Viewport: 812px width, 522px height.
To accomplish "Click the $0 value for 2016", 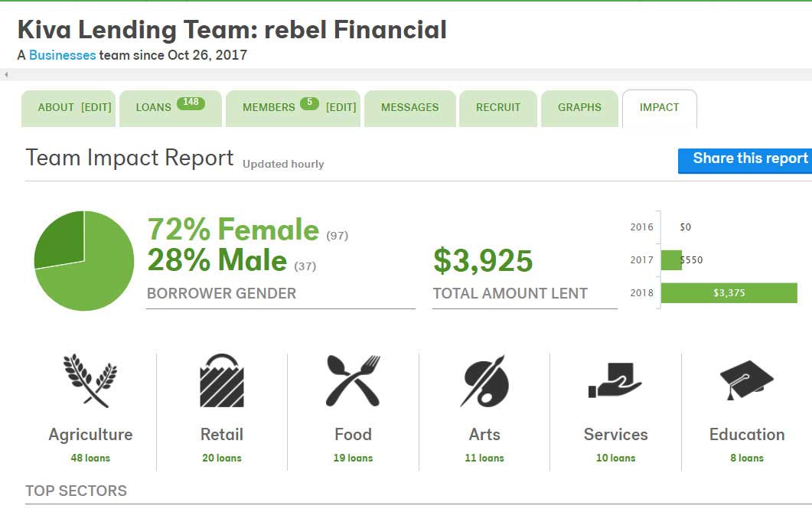I will [685, 227].
